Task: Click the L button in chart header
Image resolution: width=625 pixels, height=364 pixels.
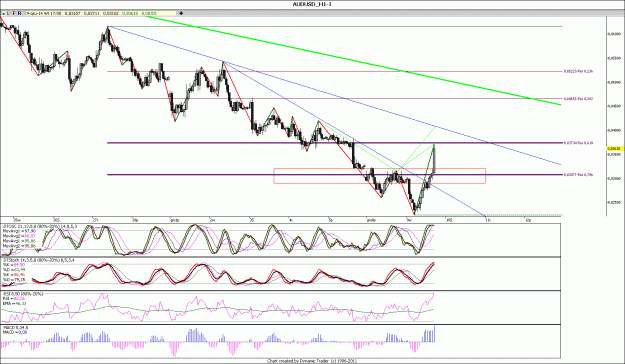Action: 9,13
